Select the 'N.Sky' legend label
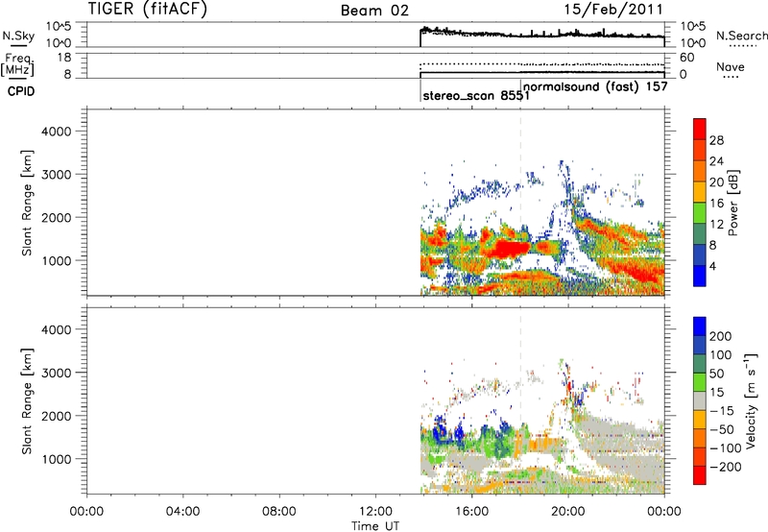The image size is (768, 532). point(18,36)
